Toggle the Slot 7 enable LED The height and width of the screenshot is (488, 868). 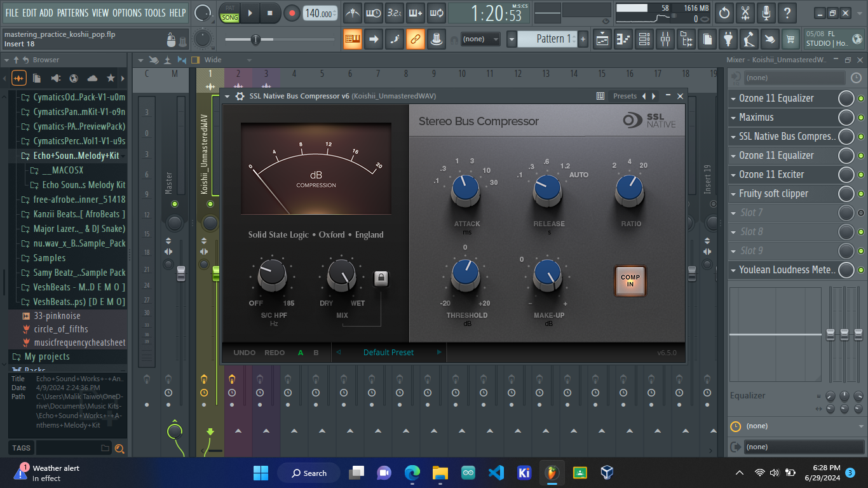[x=861, y=213]
